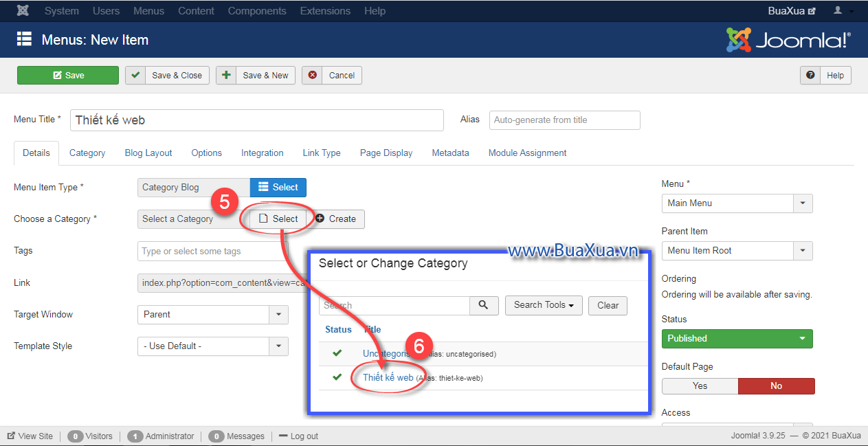Open the System menu

pos(61,11)
